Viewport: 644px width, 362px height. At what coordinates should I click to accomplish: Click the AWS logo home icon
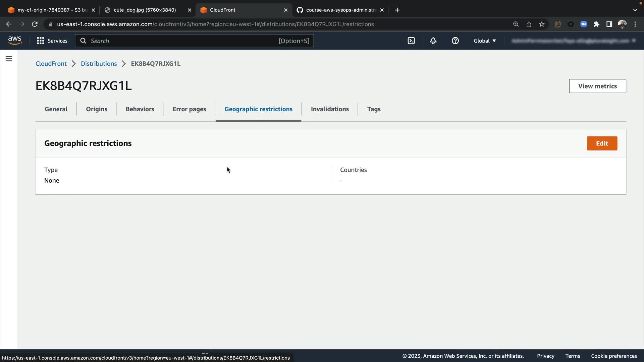tap(15, 40)
